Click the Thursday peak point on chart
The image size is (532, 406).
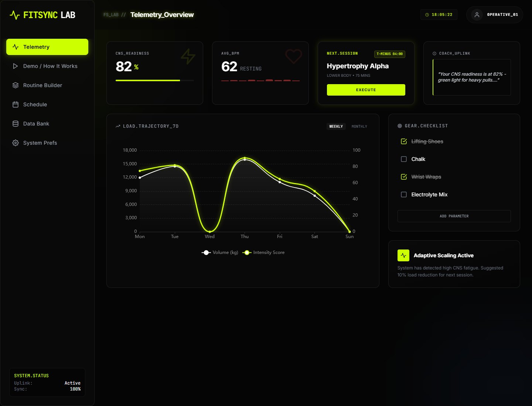(245, 158)
